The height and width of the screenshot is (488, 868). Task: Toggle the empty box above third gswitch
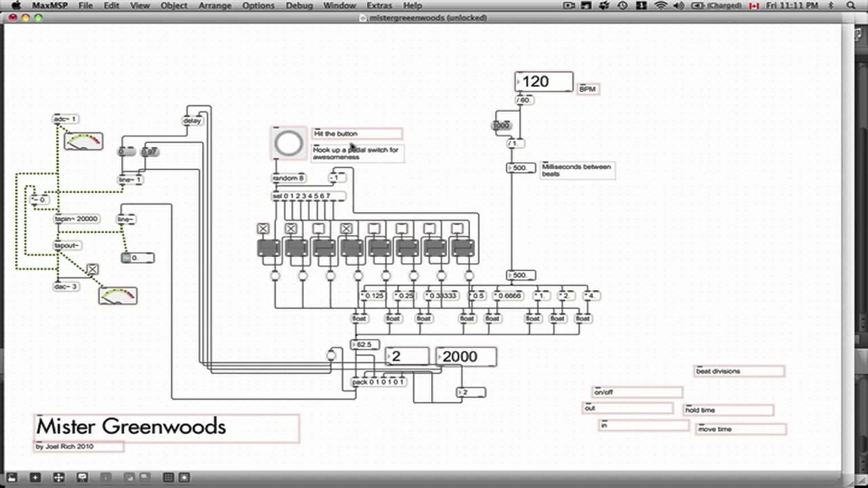click(x=319, y=228)
